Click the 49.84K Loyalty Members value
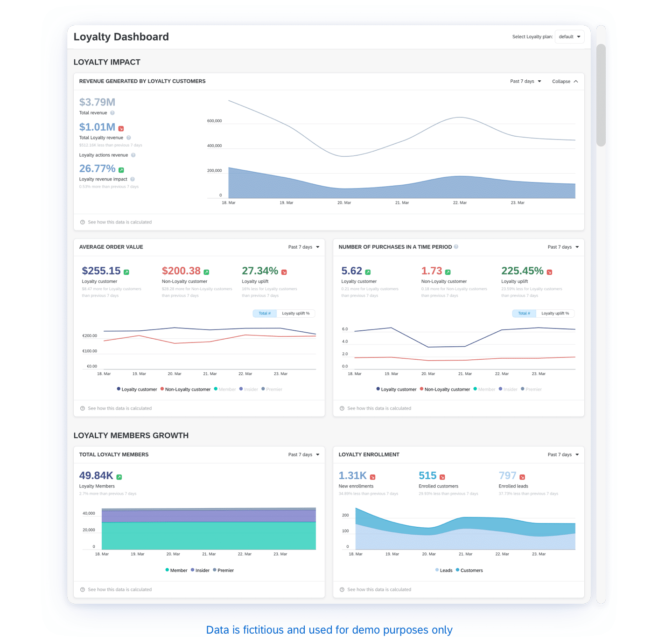Viewport: 672px width, 642px height. (96, 475)
